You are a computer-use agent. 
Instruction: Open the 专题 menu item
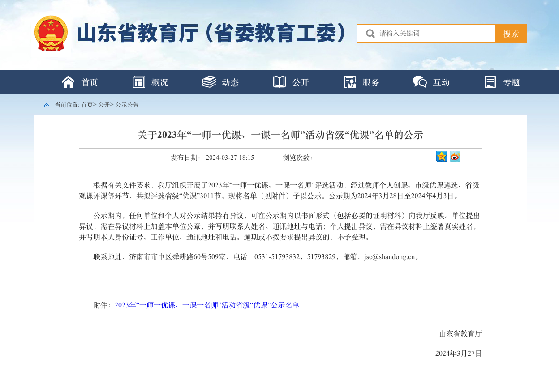click(x=512, y=82)
